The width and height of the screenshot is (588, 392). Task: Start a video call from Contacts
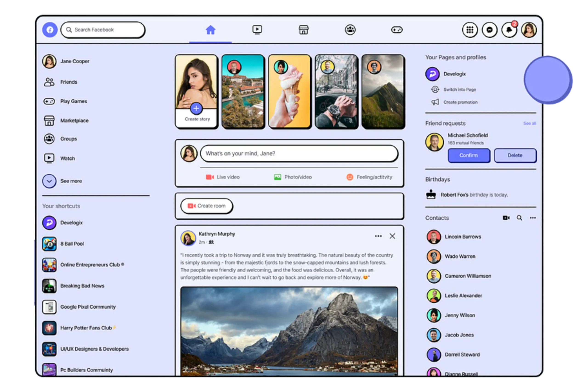pyautogui.click(x=506, y=218)
